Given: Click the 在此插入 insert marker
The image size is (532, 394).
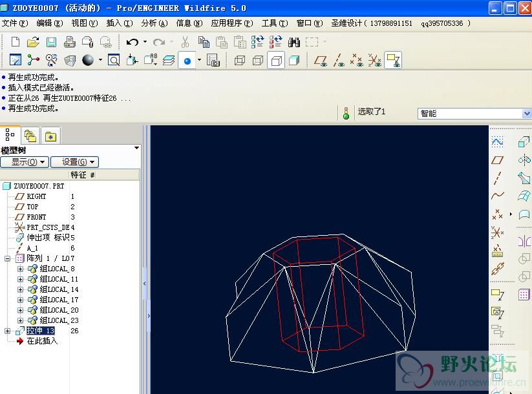Looking at the screenshot, I should (x=42, y=341).
